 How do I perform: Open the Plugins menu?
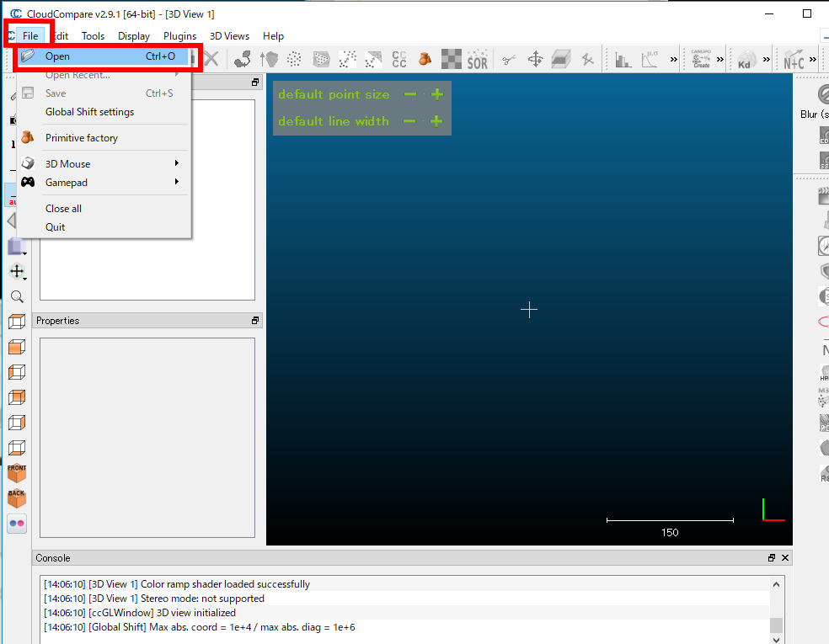click(x=179, y=36)
